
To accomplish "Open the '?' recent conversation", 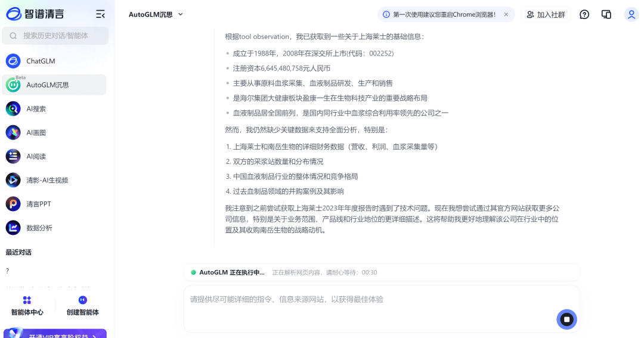I will coord(7,271).
